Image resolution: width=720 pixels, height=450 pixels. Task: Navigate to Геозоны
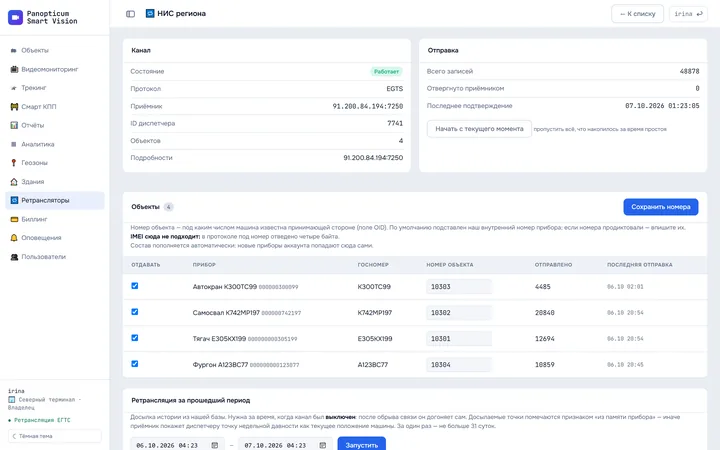tap(55, 163)
